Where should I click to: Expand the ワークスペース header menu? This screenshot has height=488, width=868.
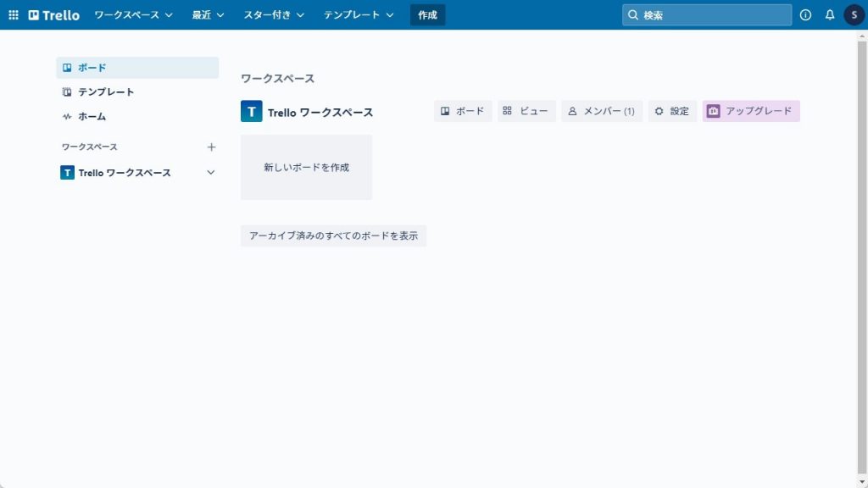tap(133, 15)
